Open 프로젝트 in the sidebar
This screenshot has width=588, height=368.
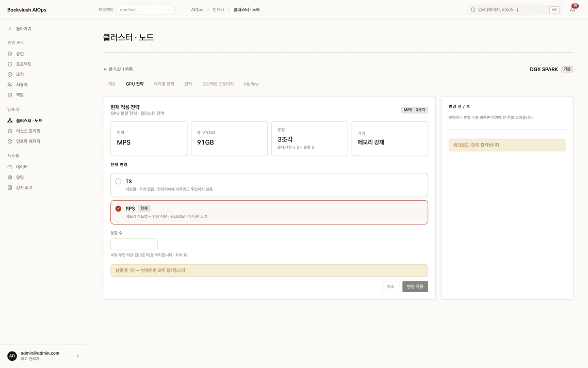click(x=23, y=64)
